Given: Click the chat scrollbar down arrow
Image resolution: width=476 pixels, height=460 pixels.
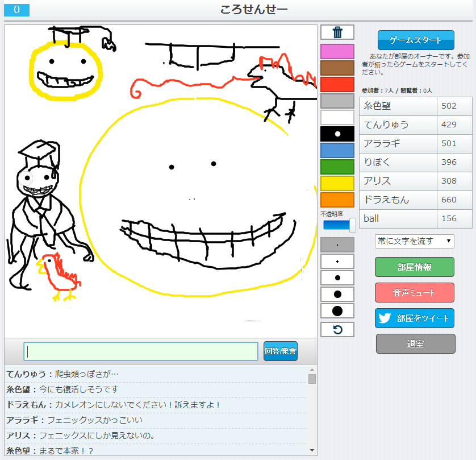Looking at the screenshot, I should [312, 450].
